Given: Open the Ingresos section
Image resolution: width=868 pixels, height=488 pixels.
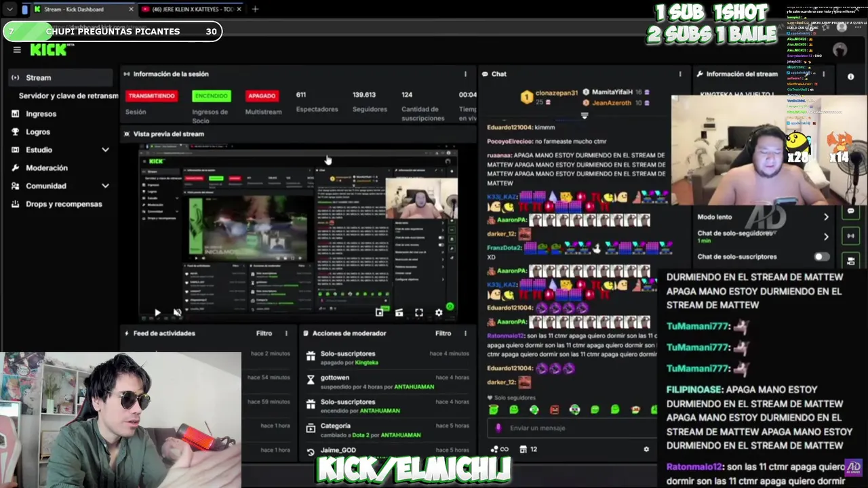Looking at the screenshot, I should click(x=41, y=114).
